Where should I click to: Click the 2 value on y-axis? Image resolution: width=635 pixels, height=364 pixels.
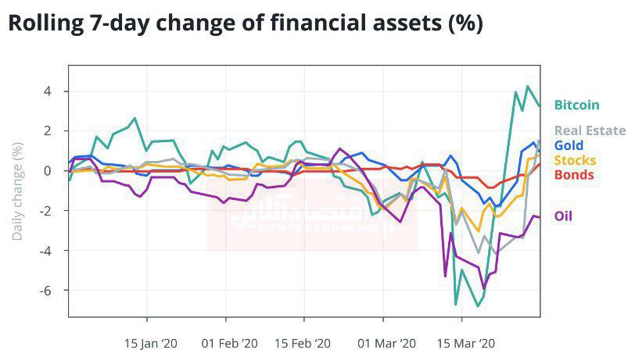tap(48, 131)
